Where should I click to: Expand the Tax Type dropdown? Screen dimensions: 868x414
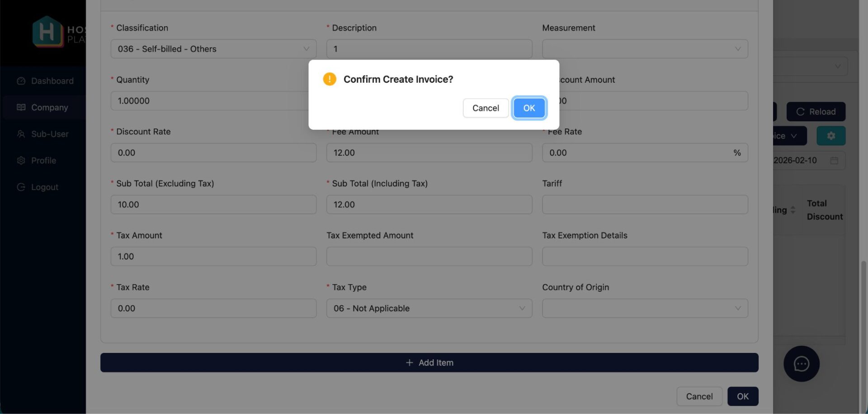pos(429,308)
